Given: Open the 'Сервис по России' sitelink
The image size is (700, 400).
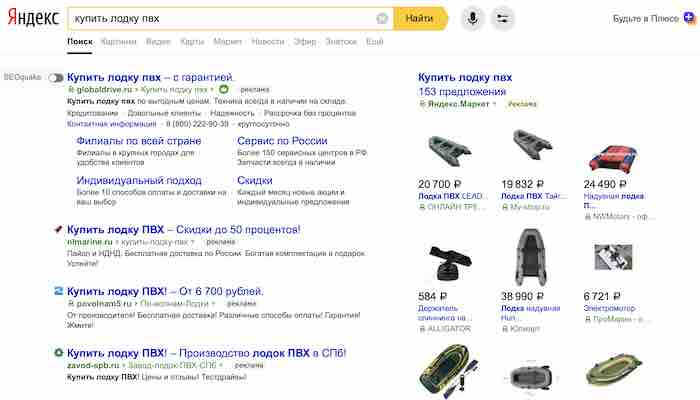Looking at the screenshot, I should [282, 141].
